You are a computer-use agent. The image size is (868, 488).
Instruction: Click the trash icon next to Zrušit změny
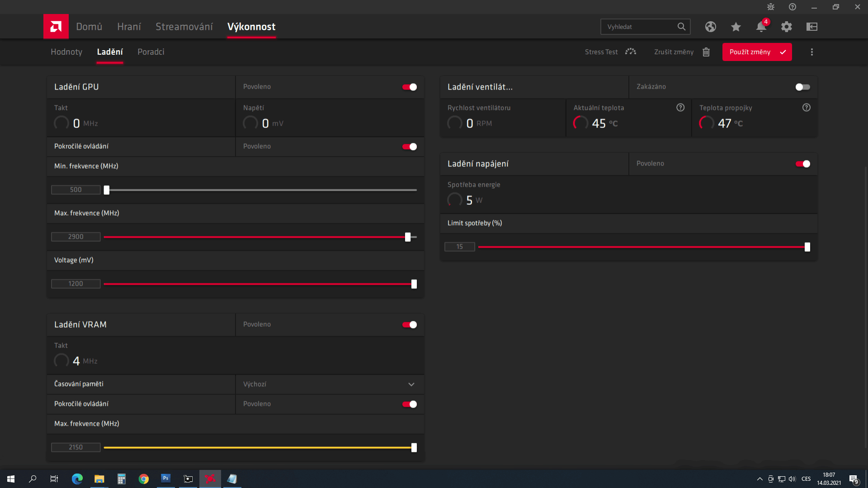click(x=706, y=52)
